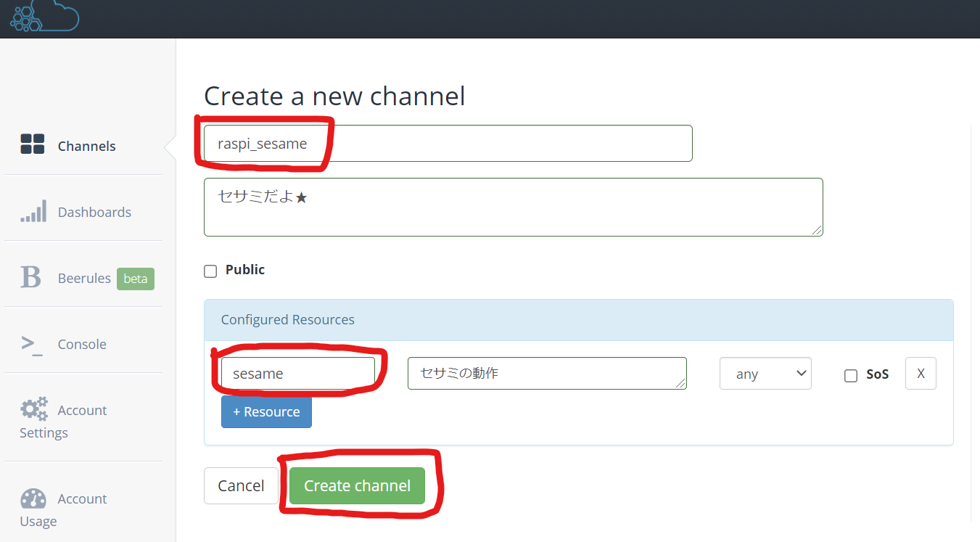Click the Configured Resources header
This screenshot has height=542, width=980.
(579, 320)
